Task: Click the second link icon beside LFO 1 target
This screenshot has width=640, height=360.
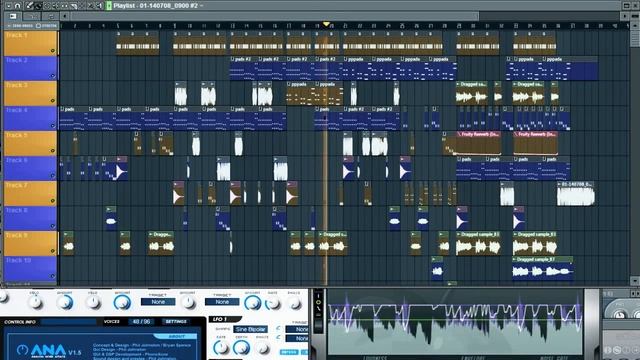Action: [x=278, y=337]
